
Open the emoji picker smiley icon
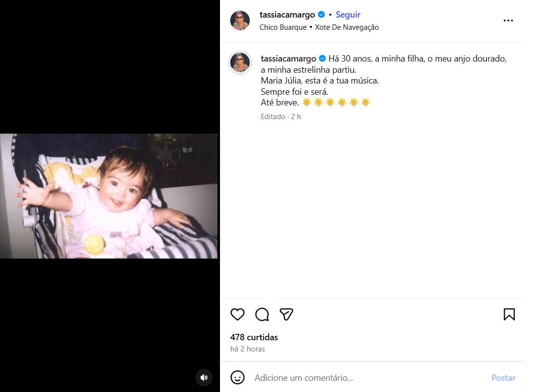click(238, 377)
